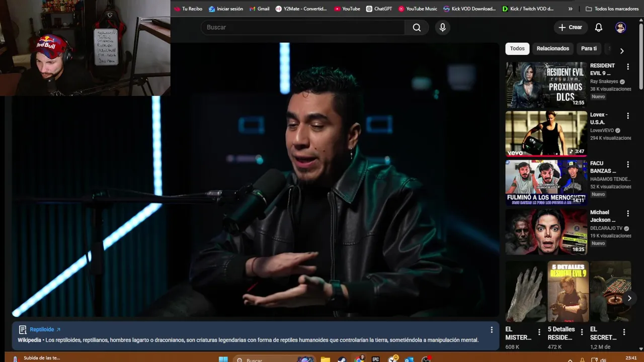Screen dimensions: 644x362
Task: Open the hand skeleton Short thumbnail
Action: (x=526, y=292)
